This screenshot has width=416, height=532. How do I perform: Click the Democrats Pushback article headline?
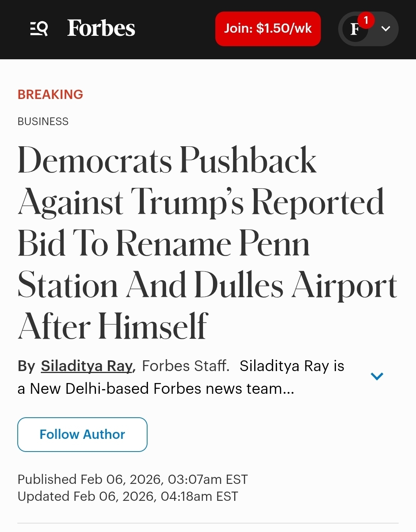pos(200,243)
